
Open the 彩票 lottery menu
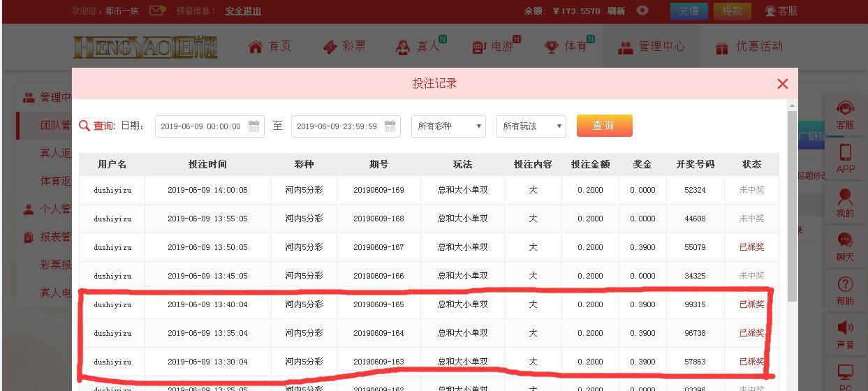[x=344, y=47]
